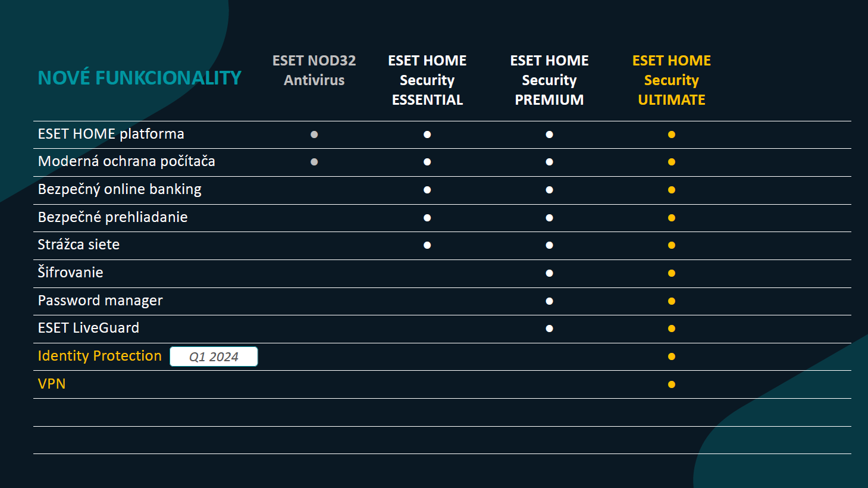Select the ESET NOD32 Antivirus column header
Image resolution: width=868 pixels, height=488 pixels.
[x=314, y=70]
